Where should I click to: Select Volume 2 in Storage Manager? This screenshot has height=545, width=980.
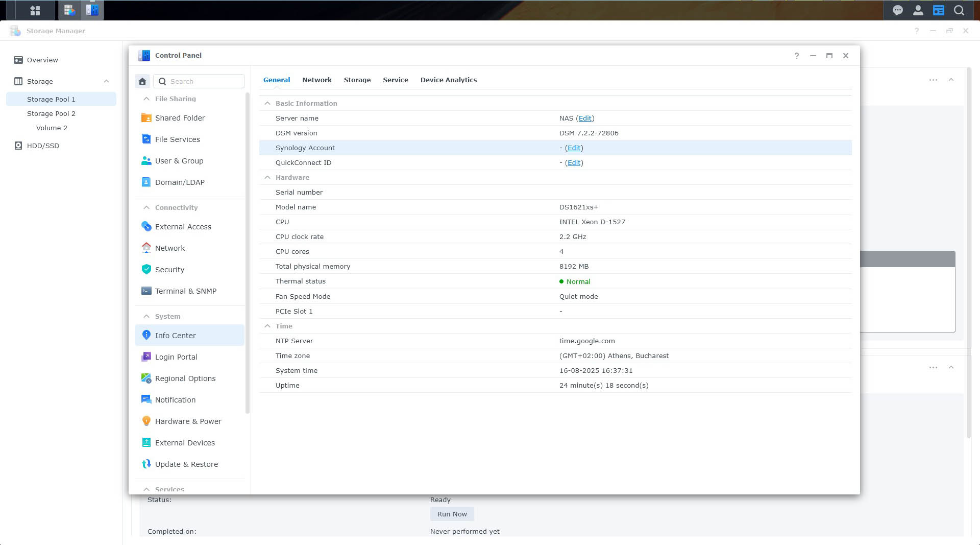click(61, 128)
